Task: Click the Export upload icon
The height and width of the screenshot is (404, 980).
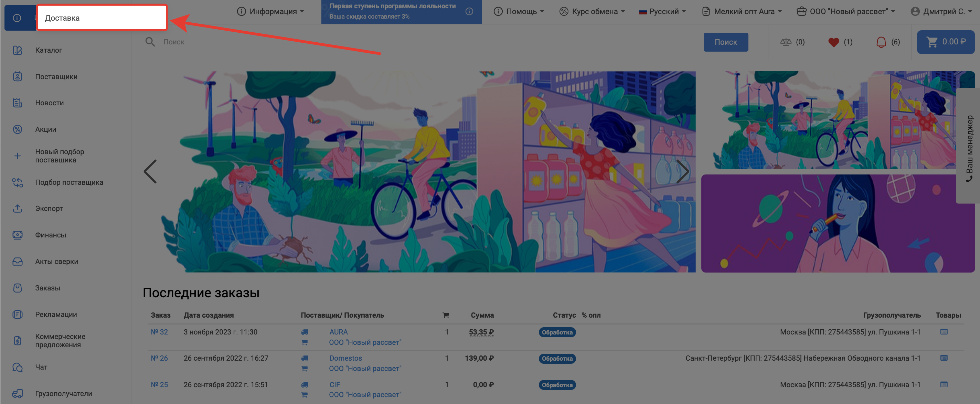Action: [18, 209]
